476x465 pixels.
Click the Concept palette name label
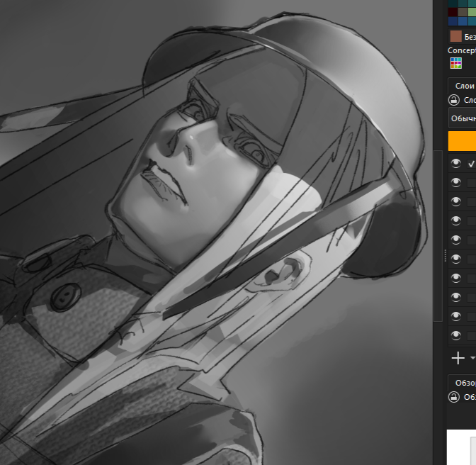[462, 50]
